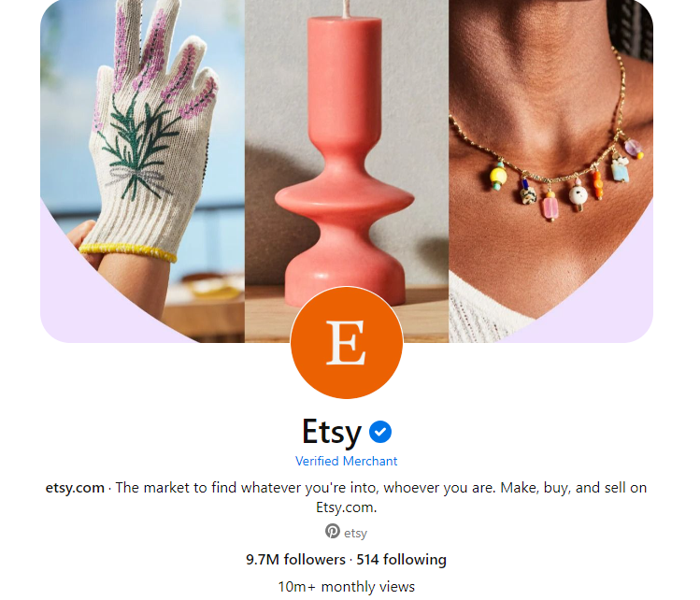Screen dimensions: 700x600
Task: Click the profile description about the market
Action: coord(346,497)
